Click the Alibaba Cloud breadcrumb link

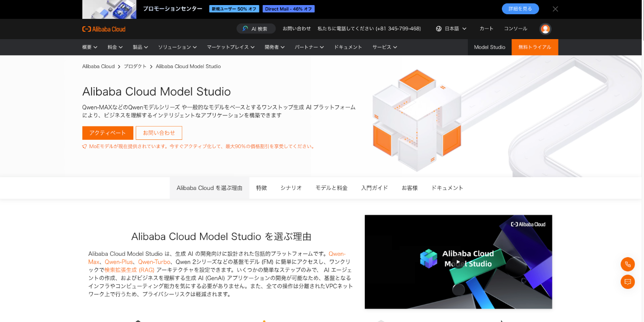(x=98, y=66)
